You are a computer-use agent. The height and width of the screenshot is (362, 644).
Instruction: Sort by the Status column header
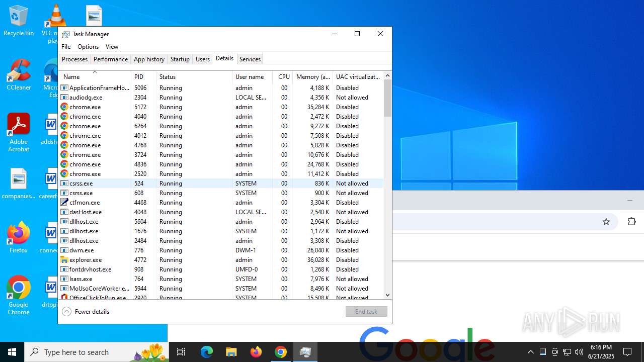[194, 77]
